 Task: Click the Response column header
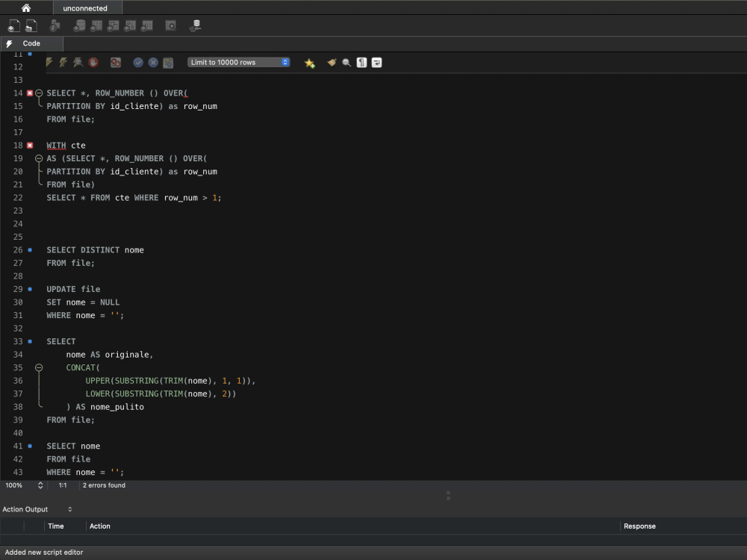coord(639,526)
